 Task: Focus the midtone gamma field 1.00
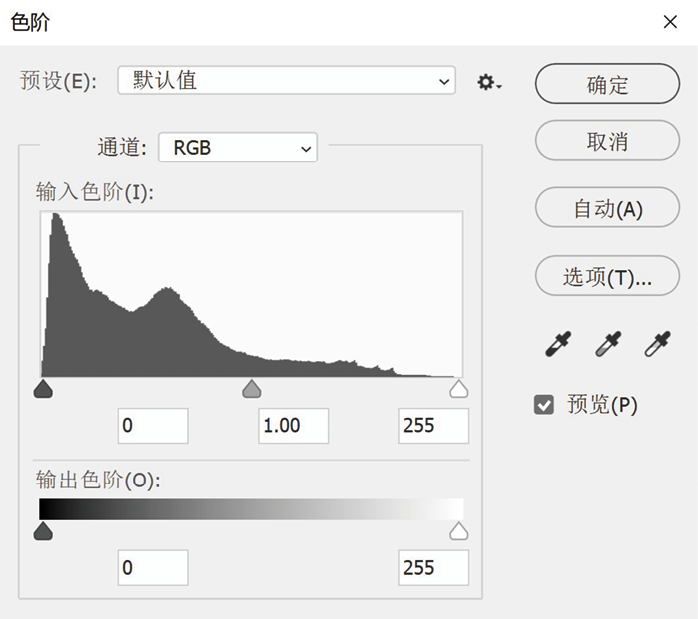294,426
